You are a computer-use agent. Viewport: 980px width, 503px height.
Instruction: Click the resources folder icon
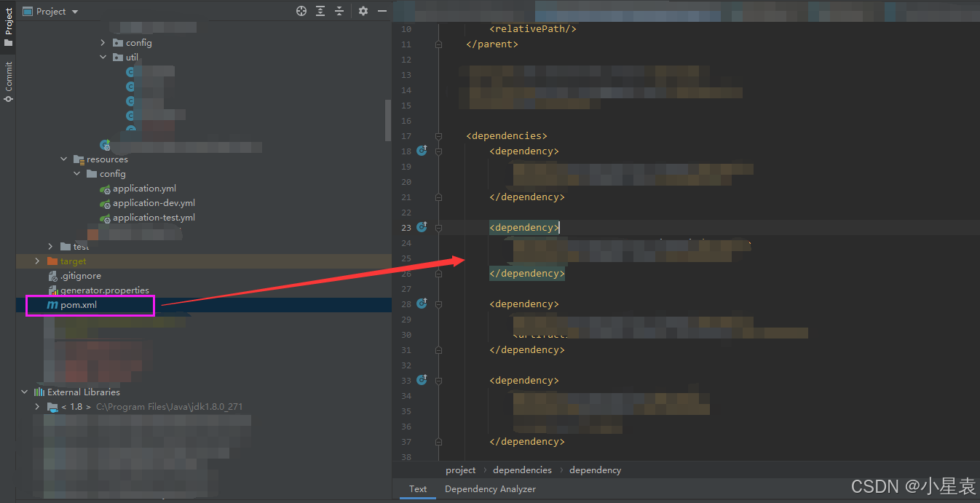coord(79,159)
